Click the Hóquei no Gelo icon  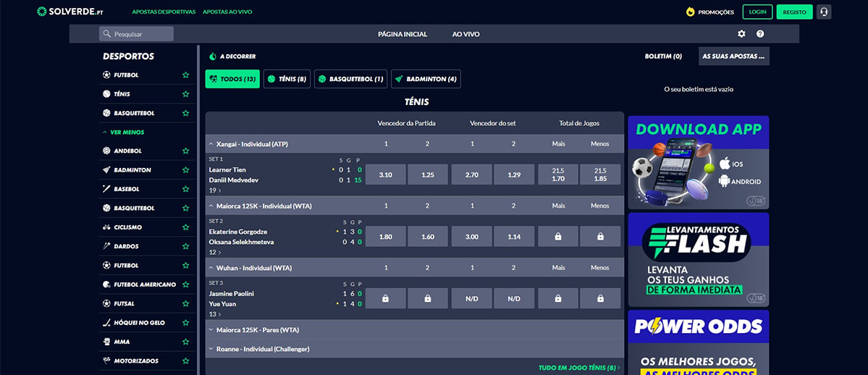pyautogui.click(x=106, y=323)
